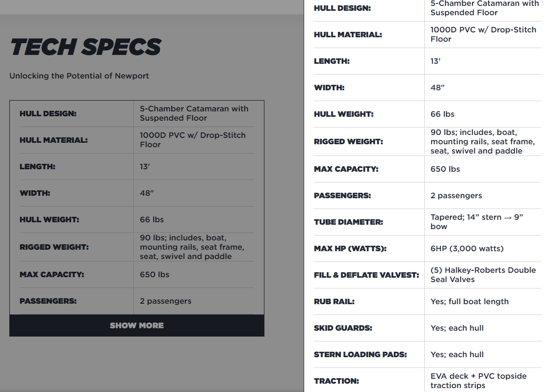Click the TRACTION row label
The width and height of the screenshot is (547, 392).
pos(336,381)
